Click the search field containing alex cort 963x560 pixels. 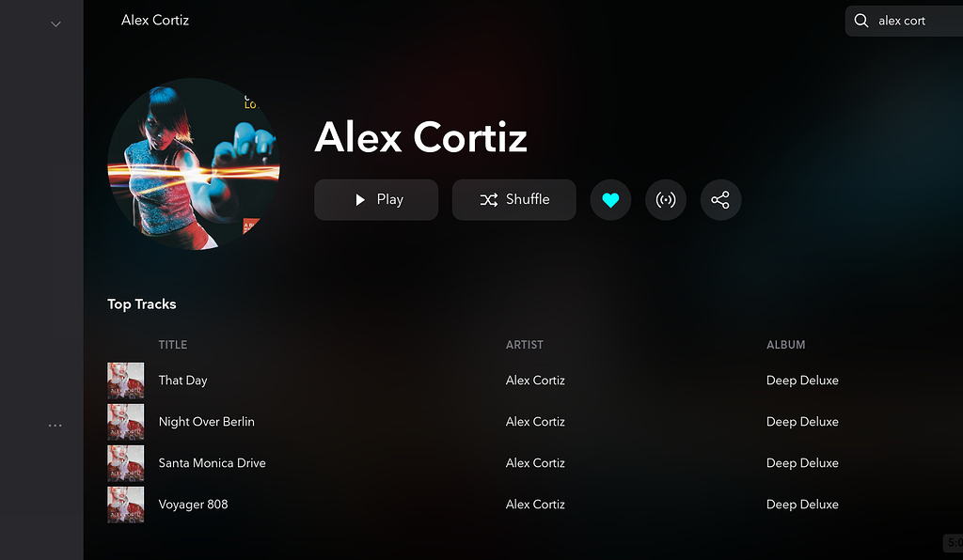point(904,21)
